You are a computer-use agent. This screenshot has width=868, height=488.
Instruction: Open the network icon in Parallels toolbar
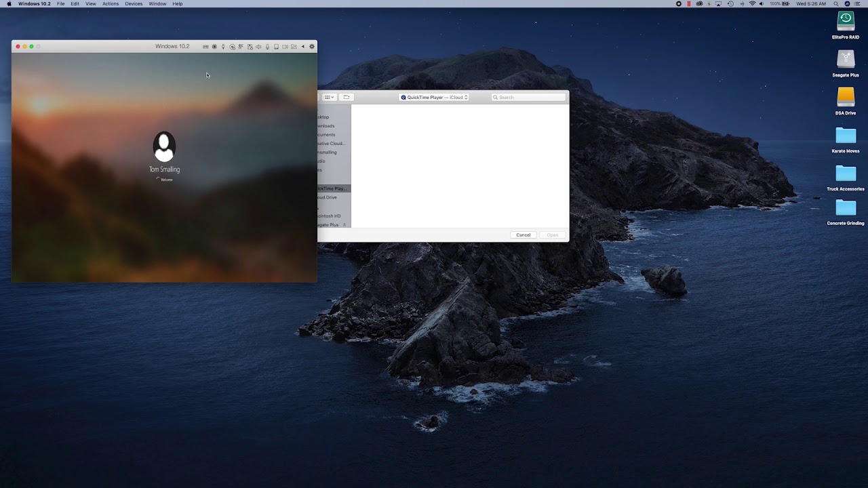click(241, 47)
